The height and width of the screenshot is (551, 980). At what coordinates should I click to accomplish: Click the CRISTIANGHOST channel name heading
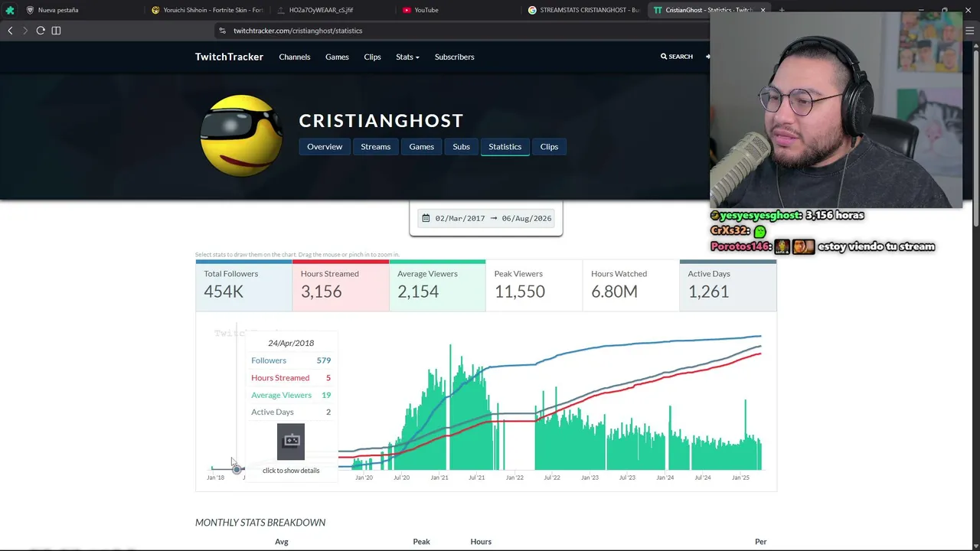381,121
